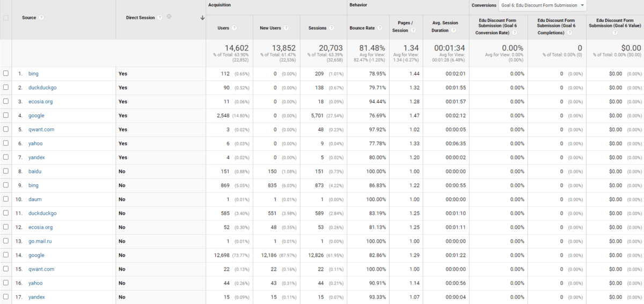The image size is (644, 304).
Task: Open duckduckgo source link in row 11
Action: coord(42,213)
